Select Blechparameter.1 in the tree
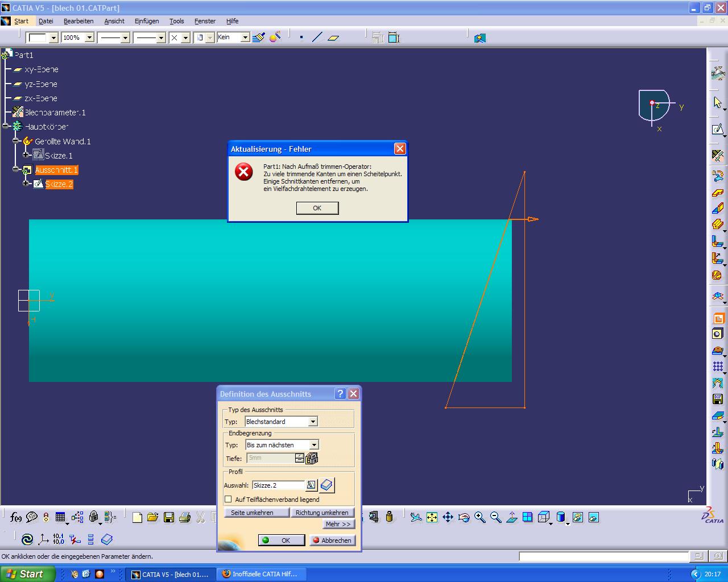The image size is (728, 582). 55,113
